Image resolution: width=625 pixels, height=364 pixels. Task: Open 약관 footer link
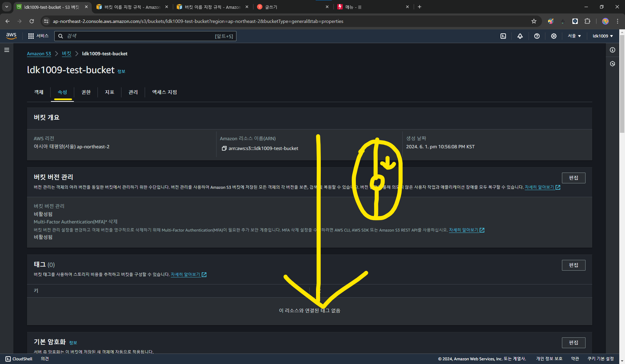(575, 359)
